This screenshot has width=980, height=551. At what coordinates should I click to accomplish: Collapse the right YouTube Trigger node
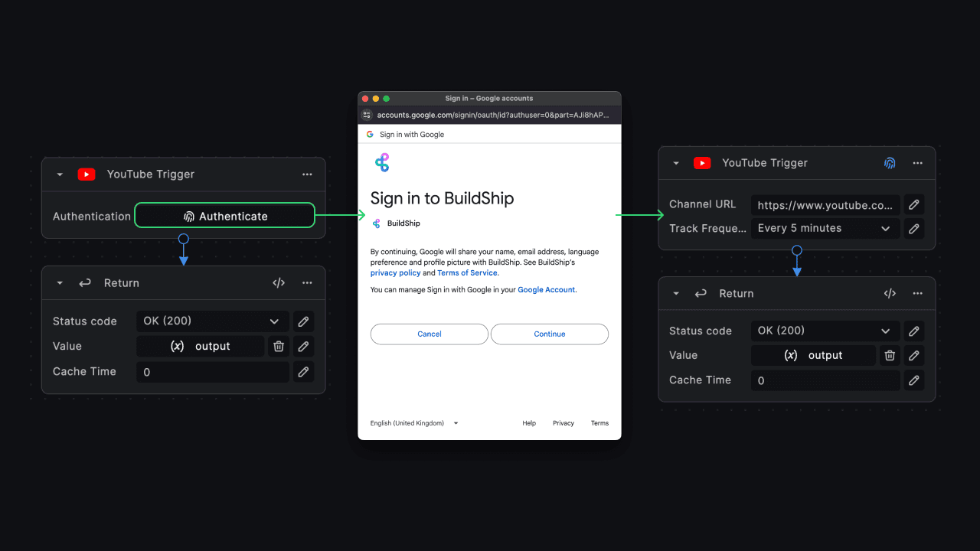point(676,163)
